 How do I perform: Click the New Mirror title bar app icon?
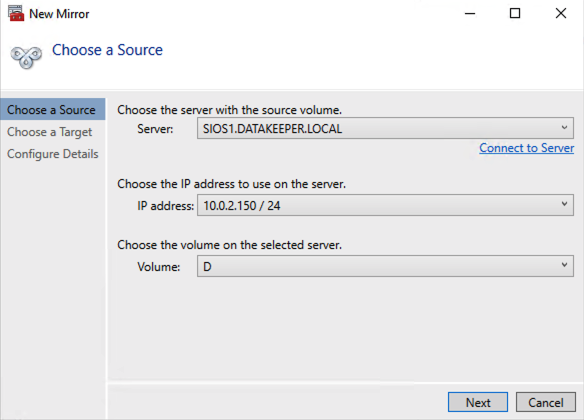click(x=16, y=13)
